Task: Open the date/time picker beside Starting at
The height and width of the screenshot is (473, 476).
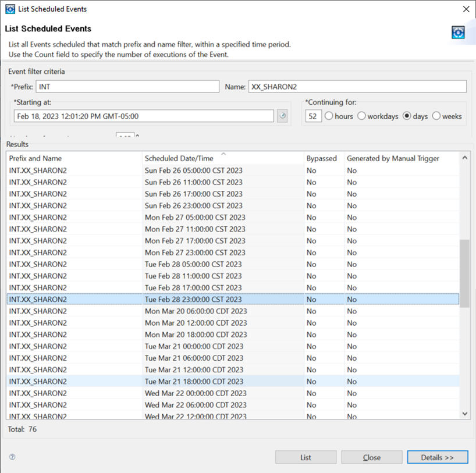Action: point(282,116)
